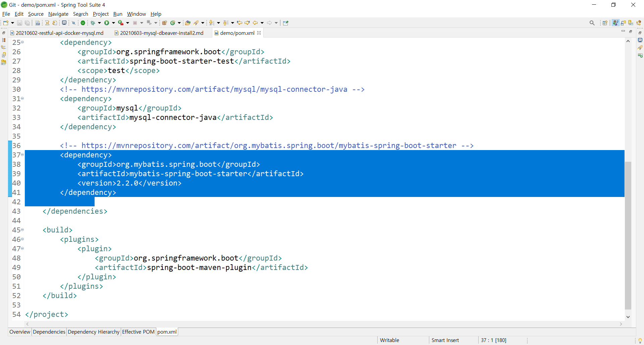Open the New Java Class dropdown arrow
Viewport: 644px width, 345px height.
[179, 23]
